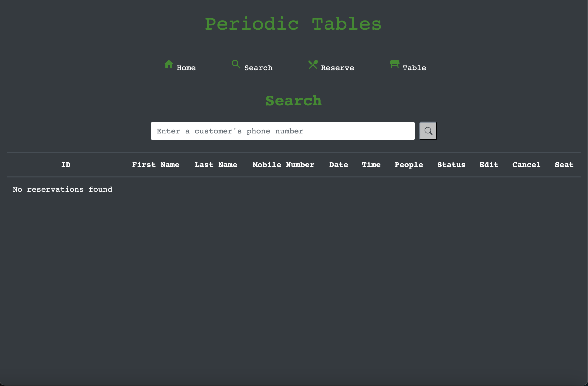588x386 pixels.
Task: Click the ID column header
Action: [66, 165]
